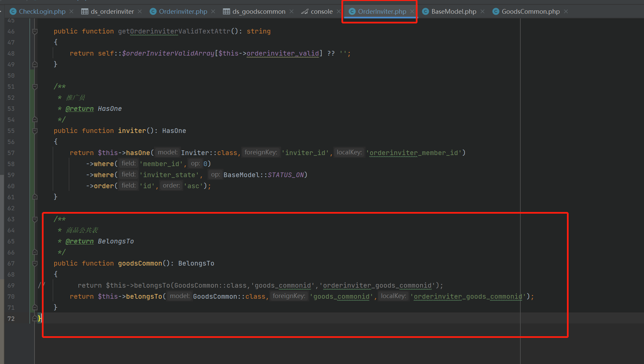Click the console icon on the console tab

(x=305, y=11)
